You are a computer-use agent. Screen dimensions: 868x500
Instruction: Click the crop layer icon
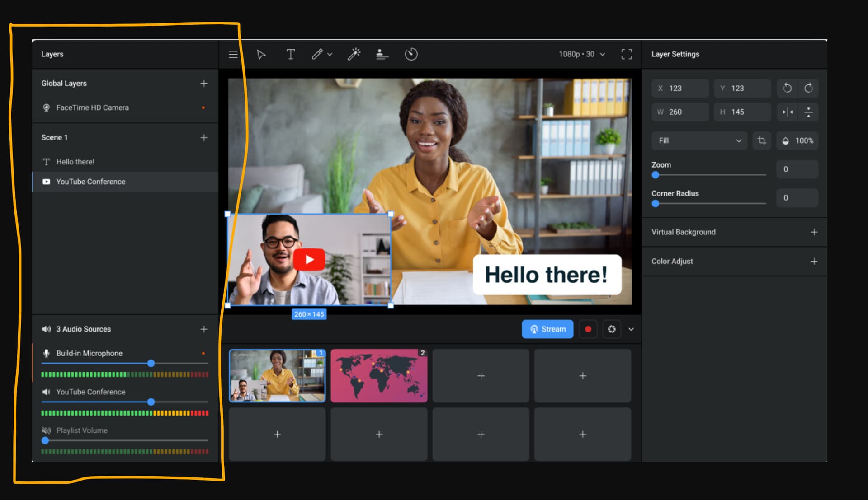click(x=762, y=141)
